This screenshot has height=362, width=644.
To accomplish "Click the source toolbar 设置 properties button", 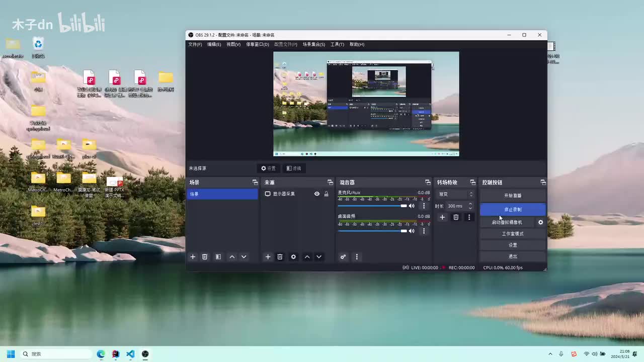I will click(x=268, y=168).
